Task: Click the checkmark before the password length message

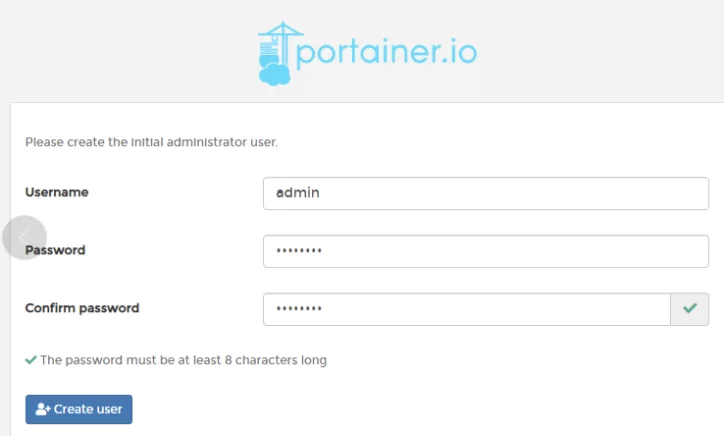Action: tap(31, 359)
